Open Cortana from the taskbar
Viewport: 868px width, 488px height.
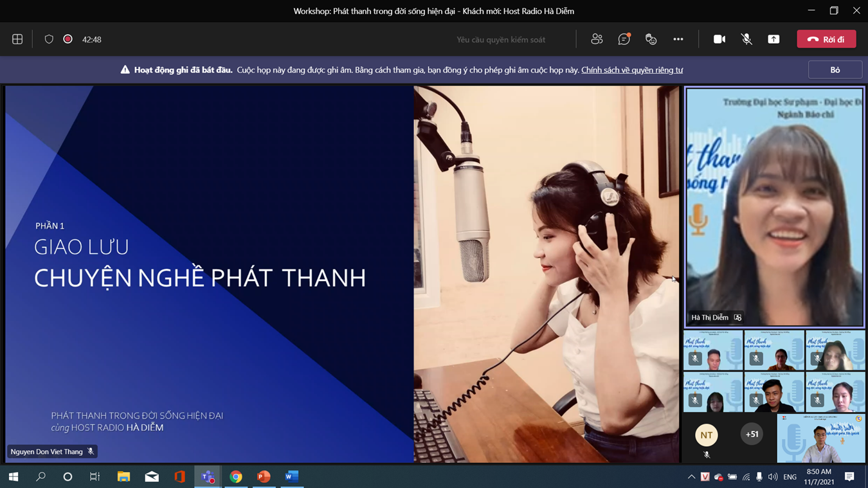click(68, 476)
